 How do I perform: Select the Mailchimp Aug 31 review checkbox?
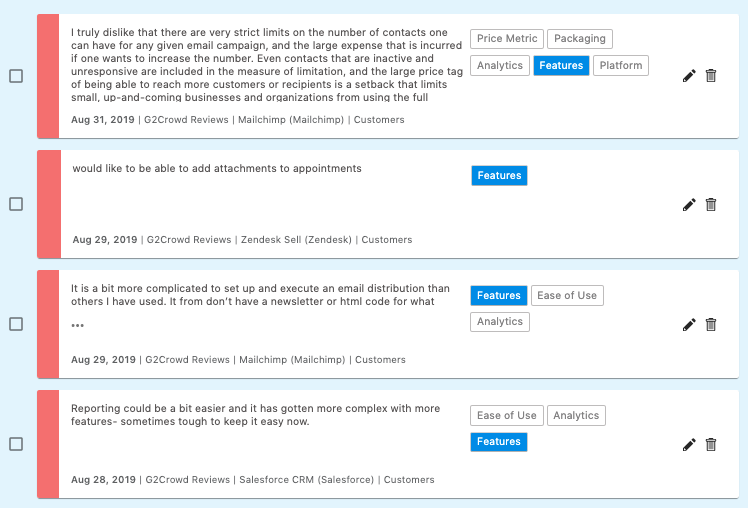tap(16, 76)
